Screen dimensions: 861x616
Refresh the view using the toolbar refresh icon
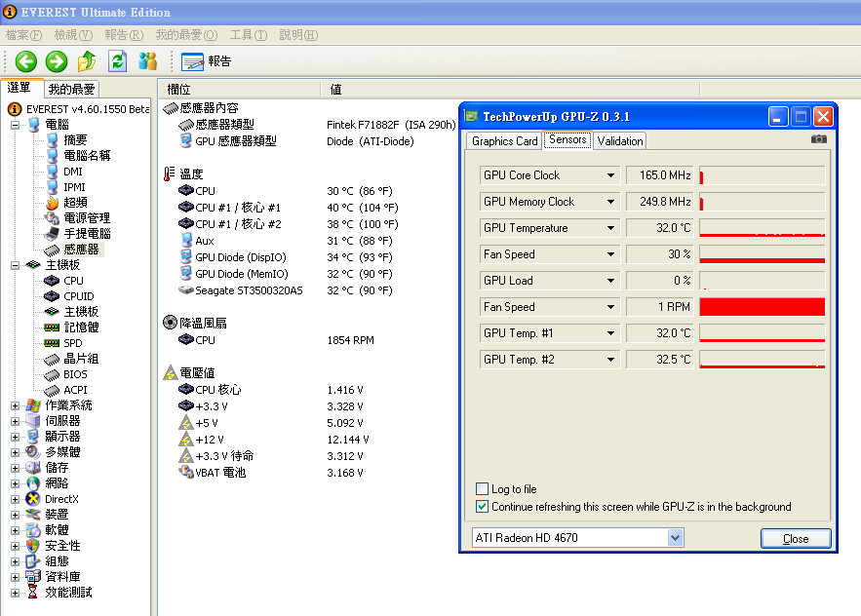[x=118, y=61]
